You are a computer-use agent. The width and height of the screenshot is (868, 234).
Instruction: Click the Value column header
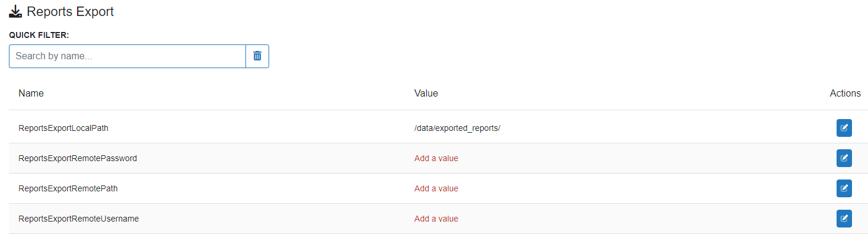coord(426,94)
